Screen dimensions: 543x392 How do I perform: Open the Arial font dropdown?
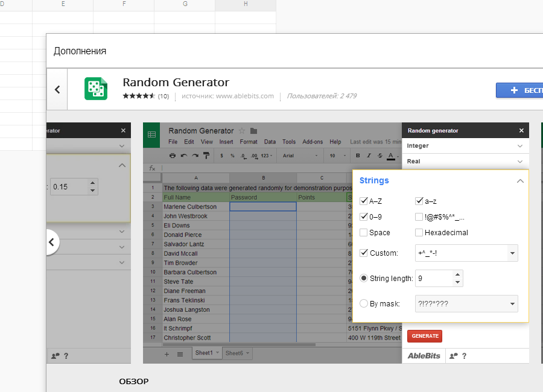(x=300, y=156)
